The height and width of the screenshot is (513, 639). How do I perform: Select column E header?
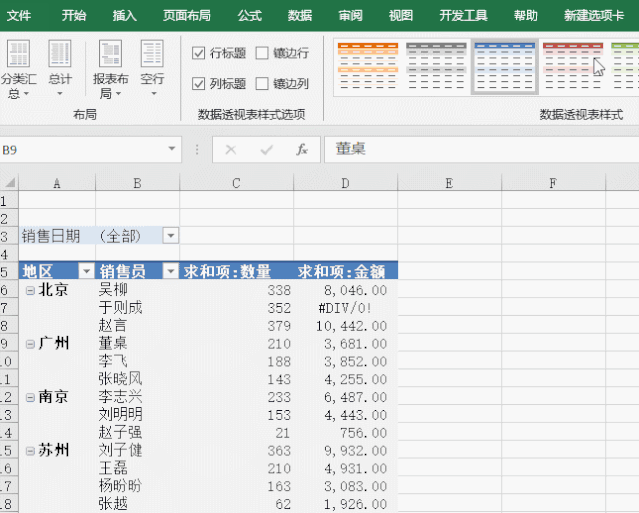point(450,183)
